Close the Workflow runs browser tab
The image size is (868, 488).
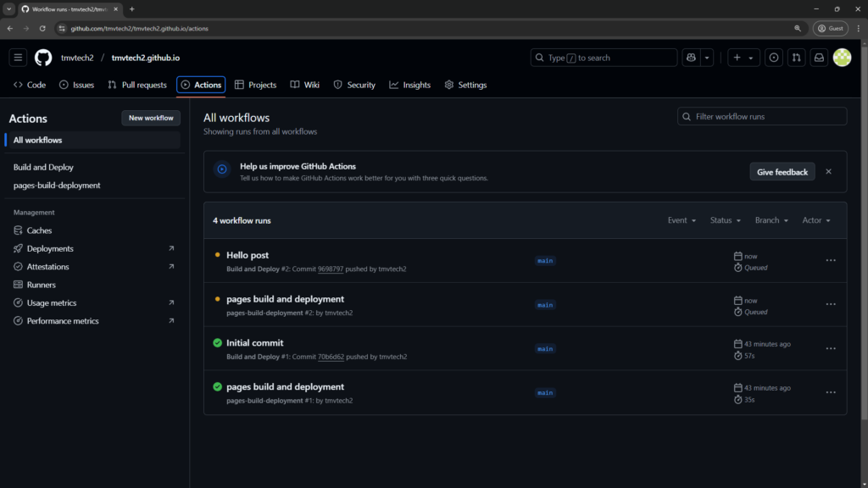(115, 8)
